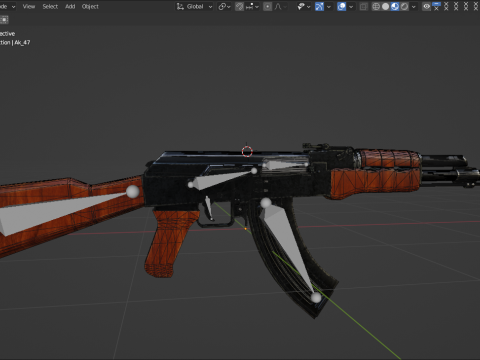Open the Add menu
The width and height of the screenshot is (480, 360).
pos(70,6)
